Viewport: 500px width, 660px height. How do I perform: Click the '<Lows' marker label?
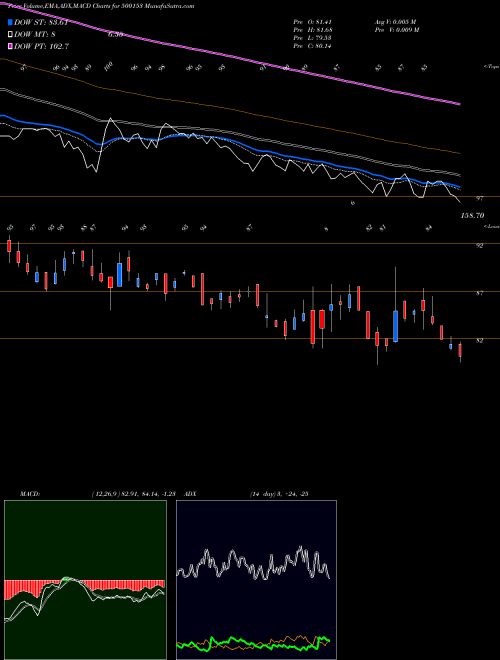[x=491, y=226]
